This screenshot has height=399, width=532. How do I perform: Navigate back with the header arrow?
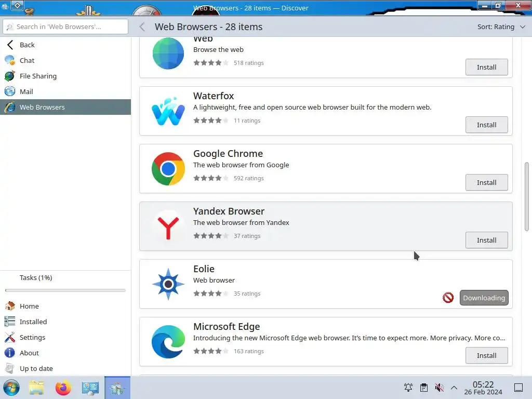[x=142, y=27]
